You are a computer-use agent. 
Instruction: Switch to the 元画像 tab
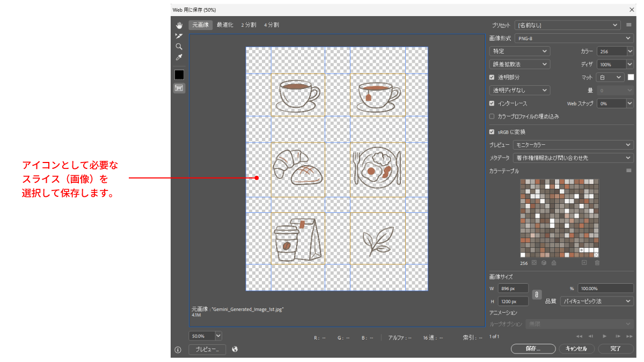(x=201, y=25)
